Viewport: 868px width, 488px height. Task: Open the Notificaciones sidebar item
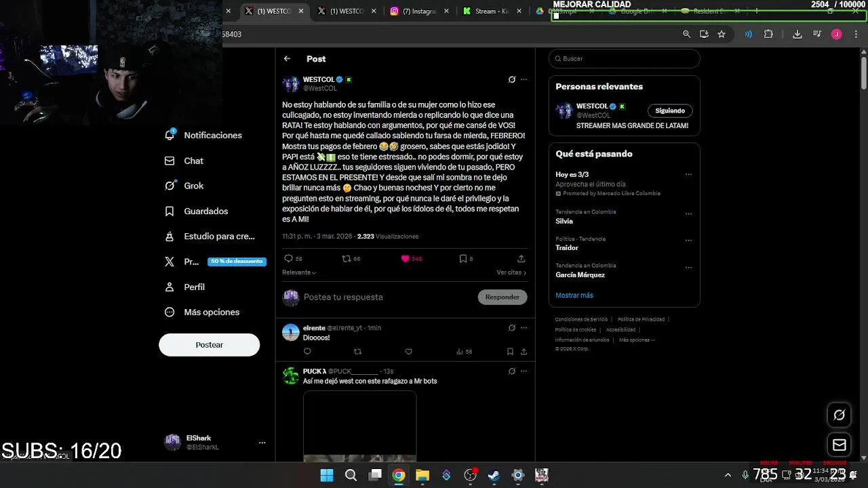pyautogui.click(x=203, y=135)
